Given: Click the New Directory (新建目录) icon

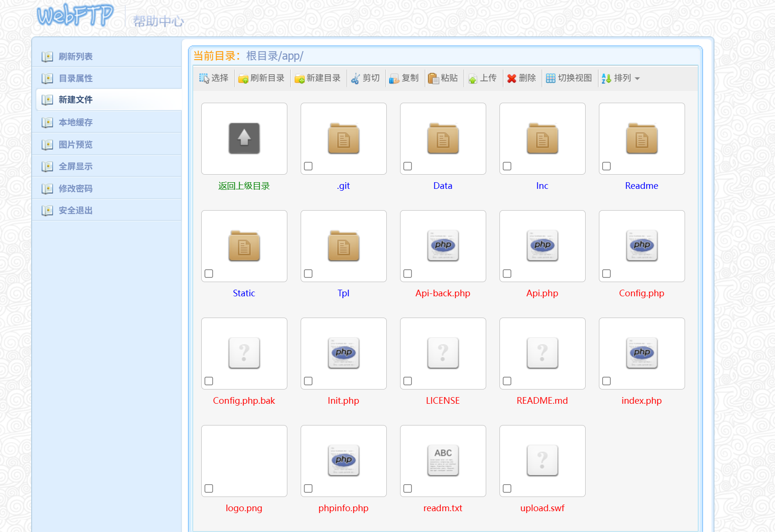Looking at the screenshot, I should 299,79.
